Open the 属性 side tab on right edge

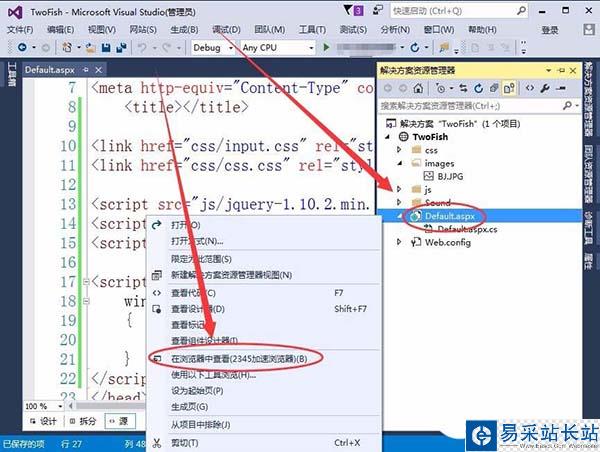589,261
